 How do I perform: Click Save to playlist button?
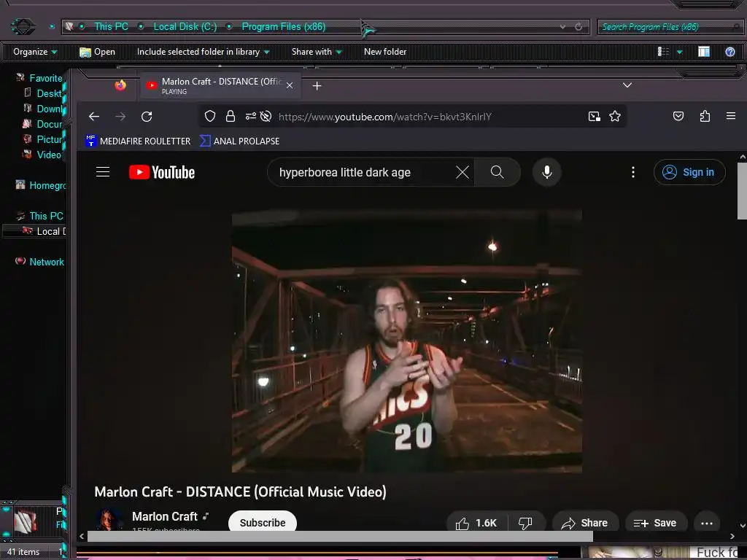point(656,523)
